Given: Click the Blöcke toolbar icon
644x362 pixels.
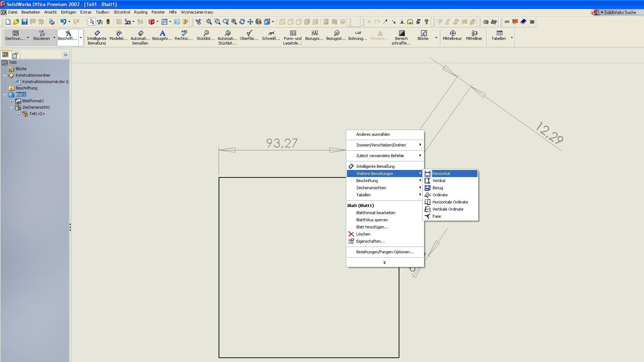Looking at the screenshot, I should point(423,36).
